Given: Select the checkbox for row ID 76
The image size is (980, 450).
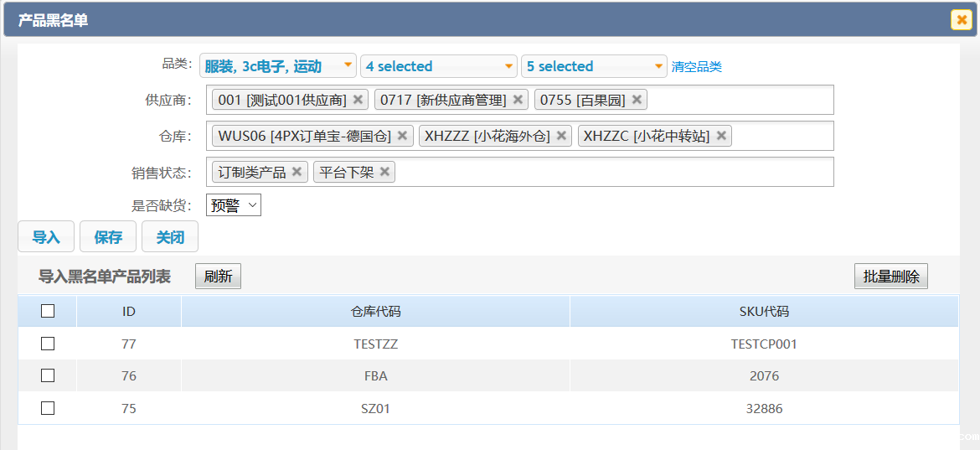Looking at the screenshot, I should pyautogui.click(x=48, y=376).
